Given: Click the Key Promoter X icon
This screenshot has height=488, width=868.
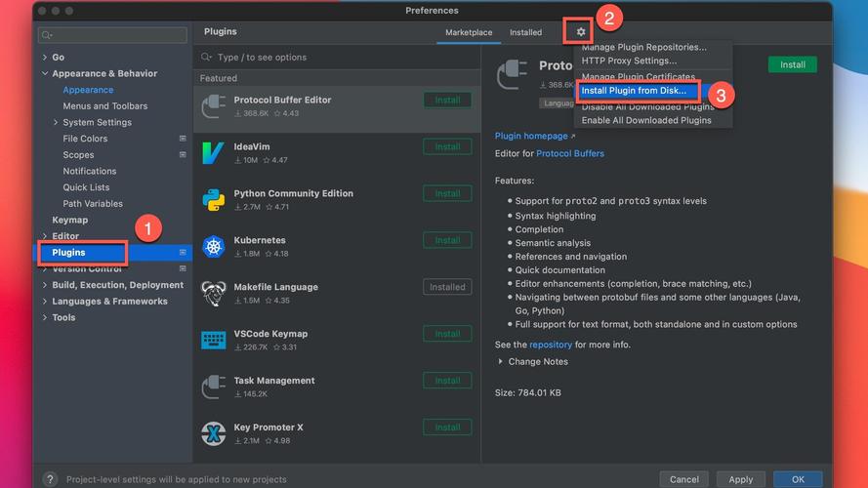Looking at the screenshot, I should (213, 433).
